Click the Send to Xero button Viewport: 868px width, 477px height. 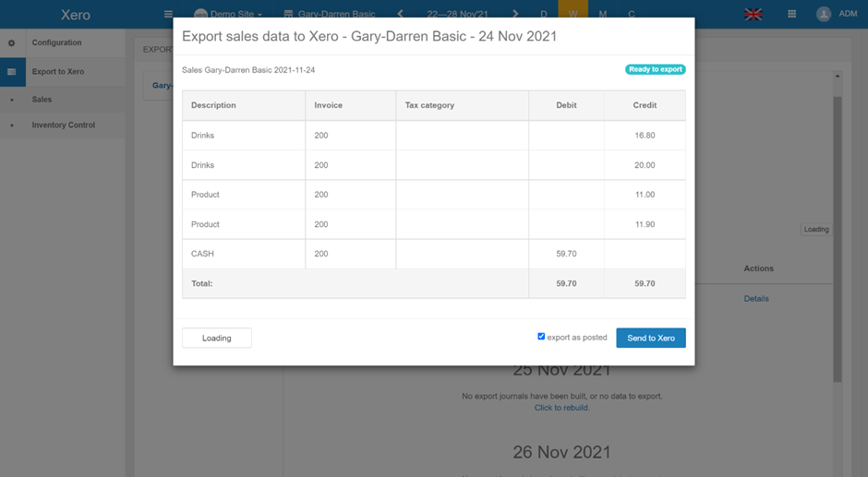point(651,339)
